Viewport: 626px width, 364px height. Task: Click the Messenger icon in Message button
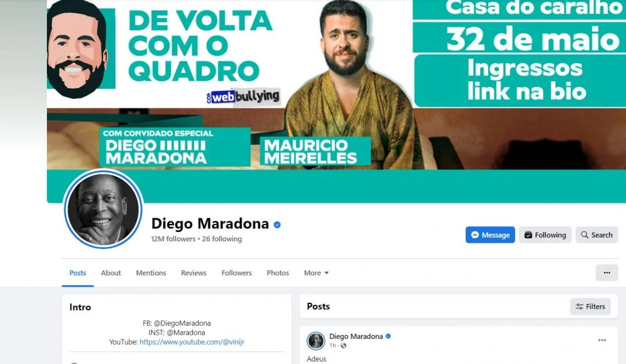[475, 235]
